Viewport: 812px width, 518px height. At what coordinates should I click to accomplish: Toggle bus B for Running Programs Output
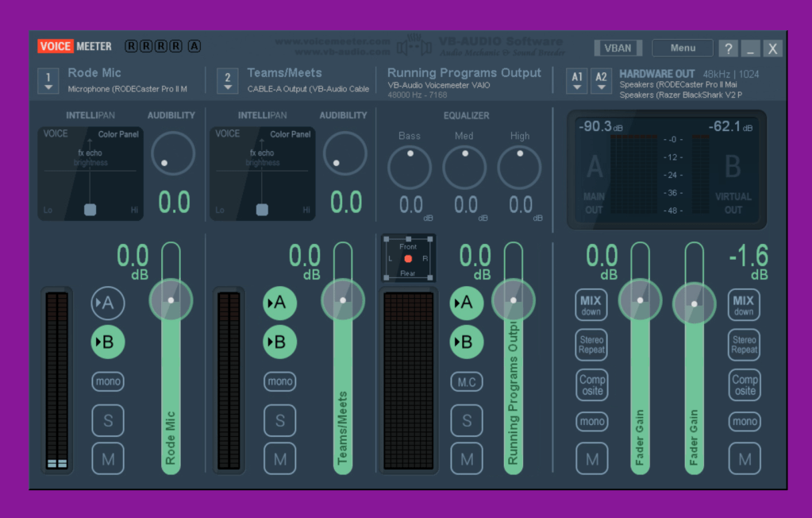click(x=467, y=342)
